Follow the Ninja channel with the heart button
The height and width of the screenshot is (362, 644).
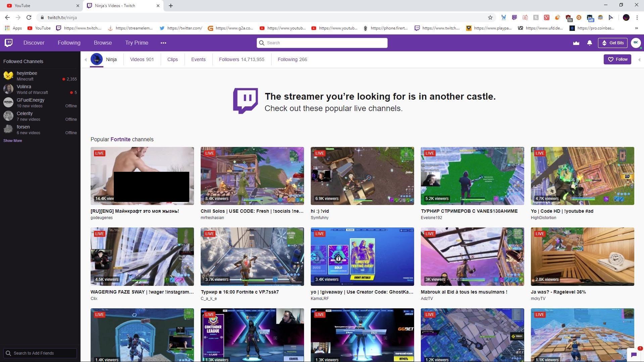(617, 59)
